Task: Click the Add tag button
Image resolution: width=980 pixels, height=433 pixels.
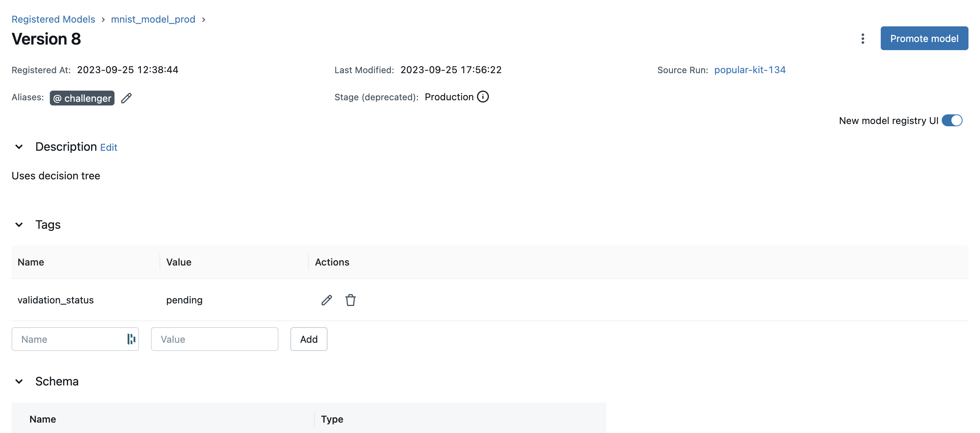Action: (309, 339)
